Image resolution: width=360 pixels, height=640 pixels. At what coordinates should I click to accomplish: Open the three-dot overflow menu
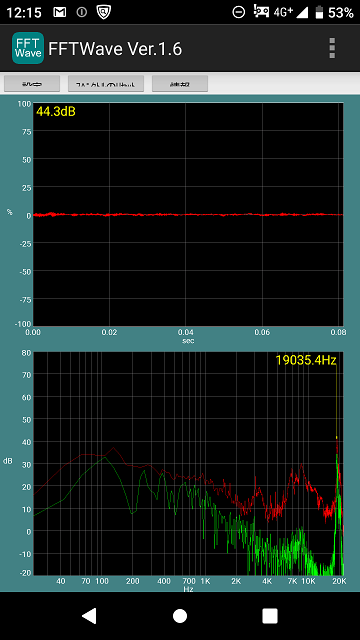point(332,49)
